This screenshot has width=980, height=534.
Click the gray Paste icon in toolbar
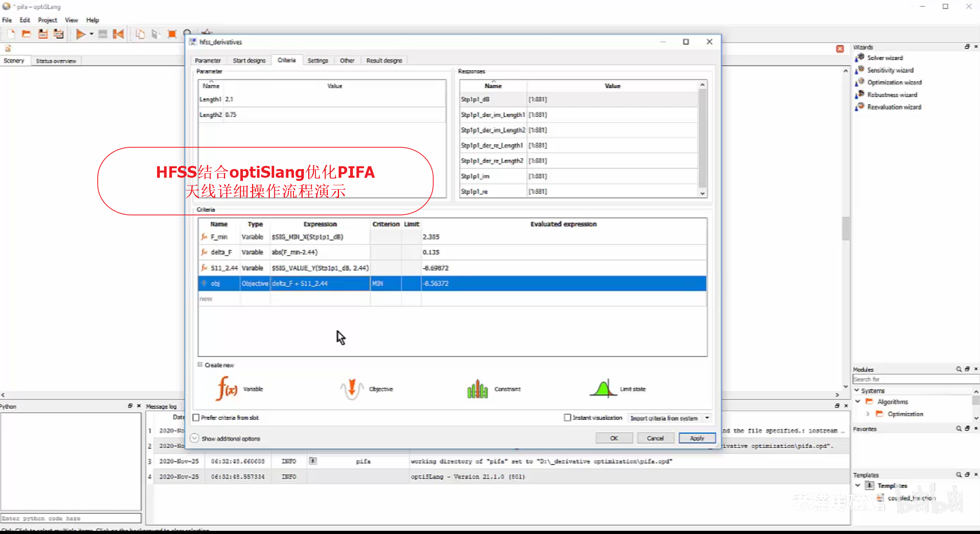click(x=156, y=34)
